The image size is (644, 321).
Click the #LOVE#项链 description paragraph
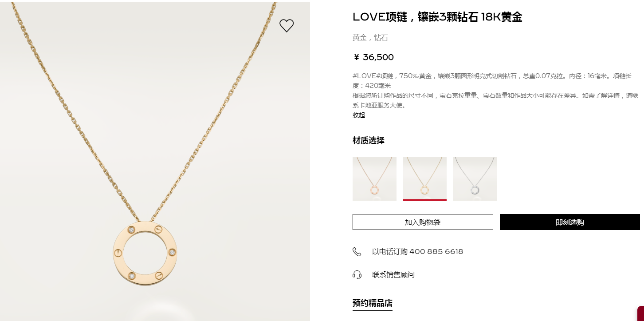click(x=495, y=91)
